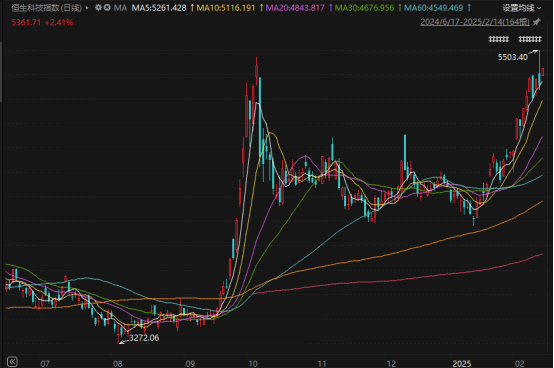Open the MA indicator settings gear
The width and height of the screenshot is (554, 368).
98,7
